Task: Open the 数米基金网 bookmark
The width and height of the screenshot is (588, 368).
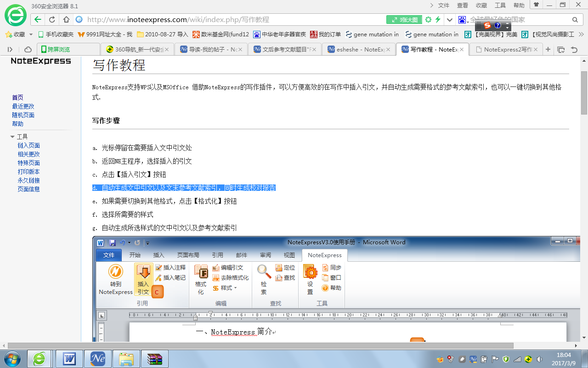Action: pos(220,34)
